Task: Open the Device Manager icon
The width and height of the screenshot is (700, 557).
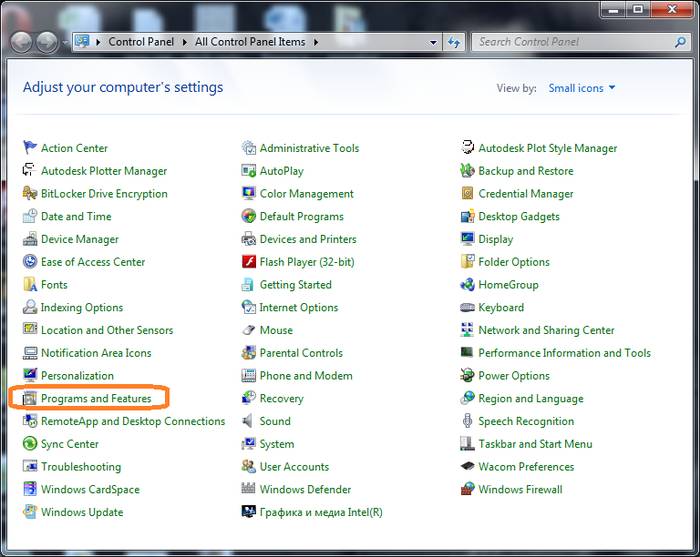Action: [29, 240]
